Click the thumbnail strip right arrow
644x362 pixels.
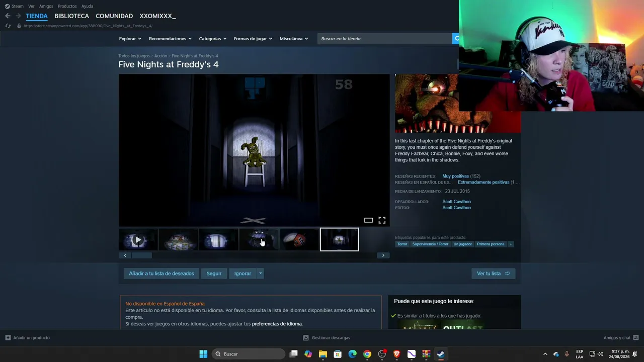pos(383,255)
